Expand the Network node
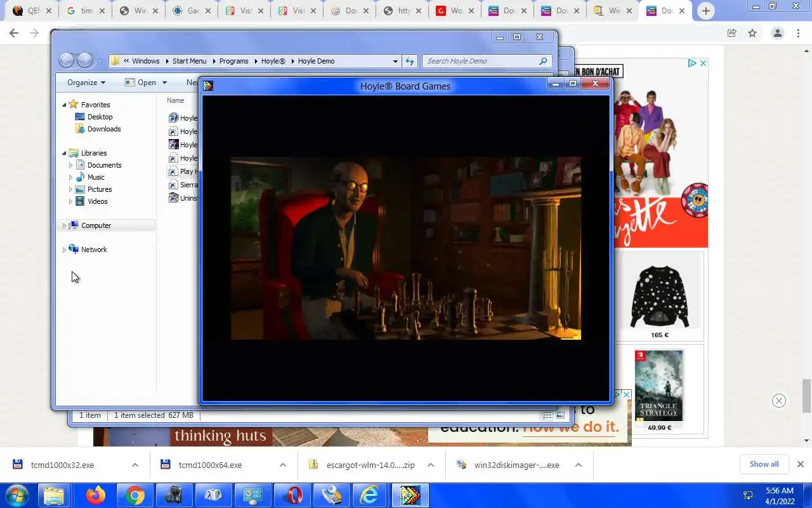This screenshot has width=812, height=508. click(64, 250)
